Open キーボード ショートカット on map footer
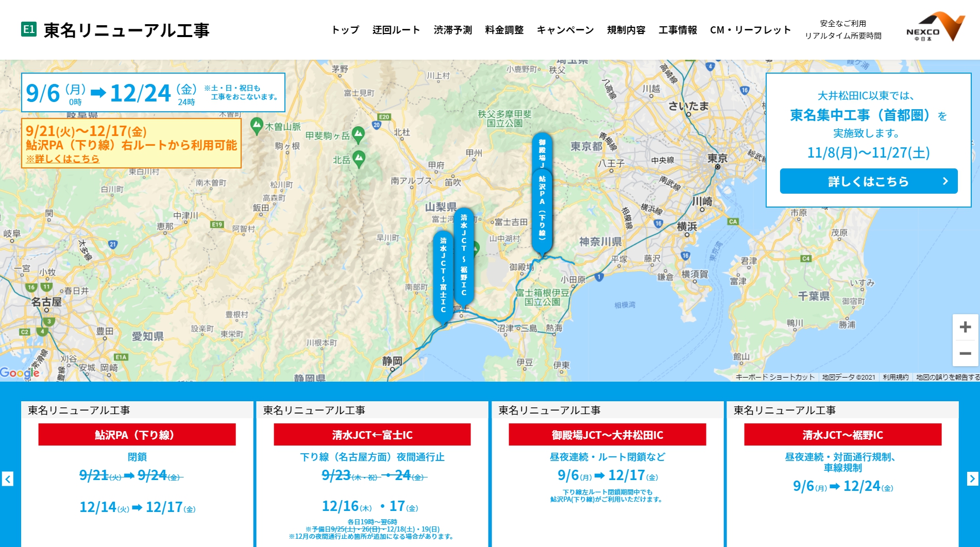This screenshot has width=980, height=547. pyautogui.click(x=775, y=377)
